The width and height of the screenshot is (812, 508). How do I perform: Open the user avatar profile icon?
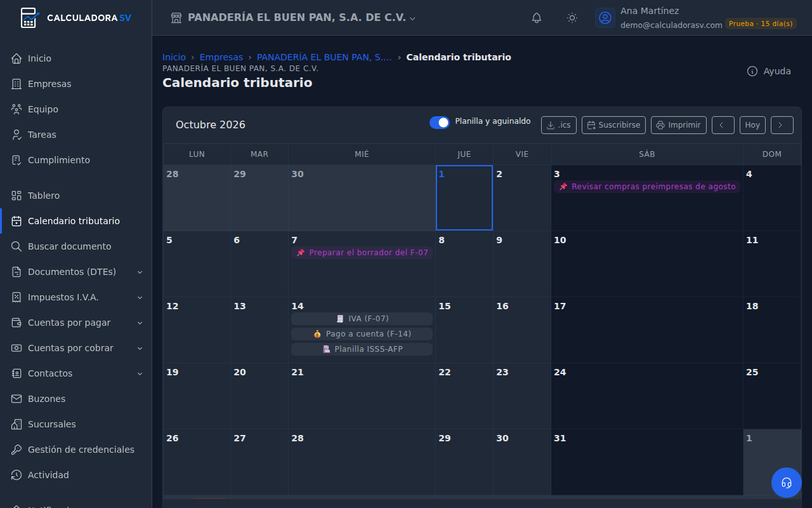[x=605, y=18]
